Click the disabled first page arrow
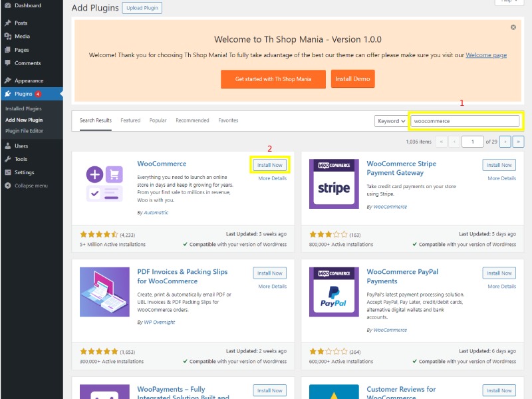 [x=442, y=142]
